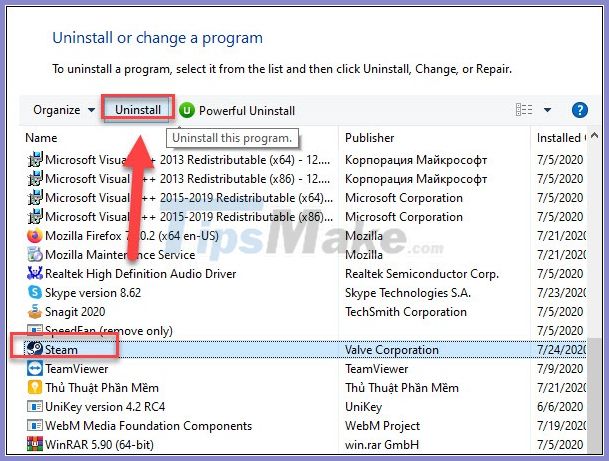The width and height of the screenshot is (609, 461).
Task: Click the WinRAR 5.90 icon
Action: [36, 443]
